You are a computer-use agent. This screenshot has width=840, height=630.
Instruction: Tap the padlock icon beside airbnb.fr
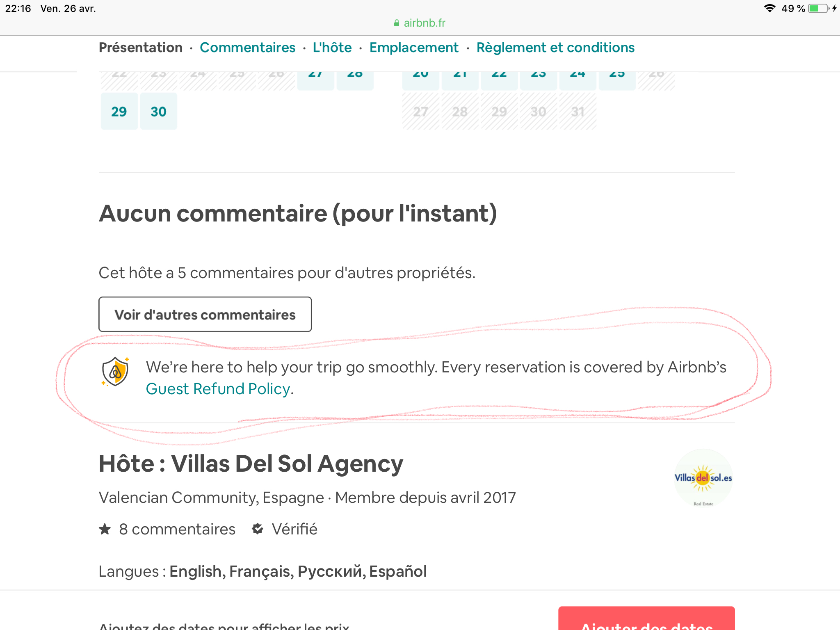396,23
